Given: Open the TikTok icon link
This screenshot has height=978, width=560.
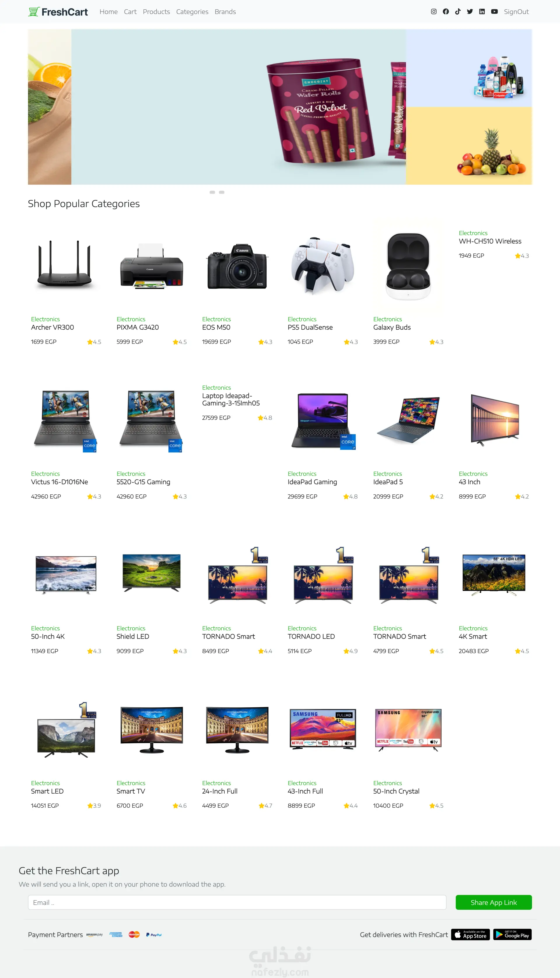Looking at the screenshot, I should coord(458,12).
